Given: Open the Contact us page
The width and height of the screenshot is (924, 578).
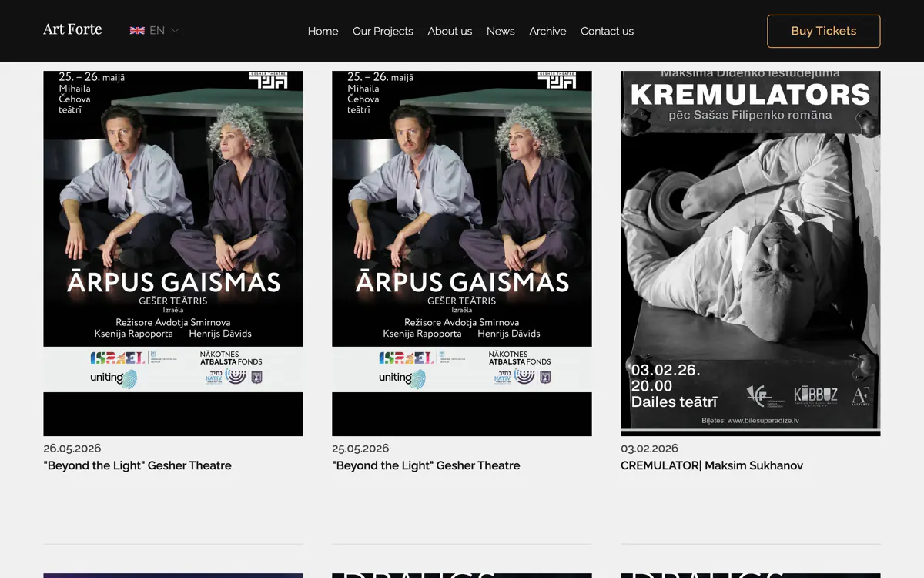Looking at the screenshot, I should click(607, 31).
